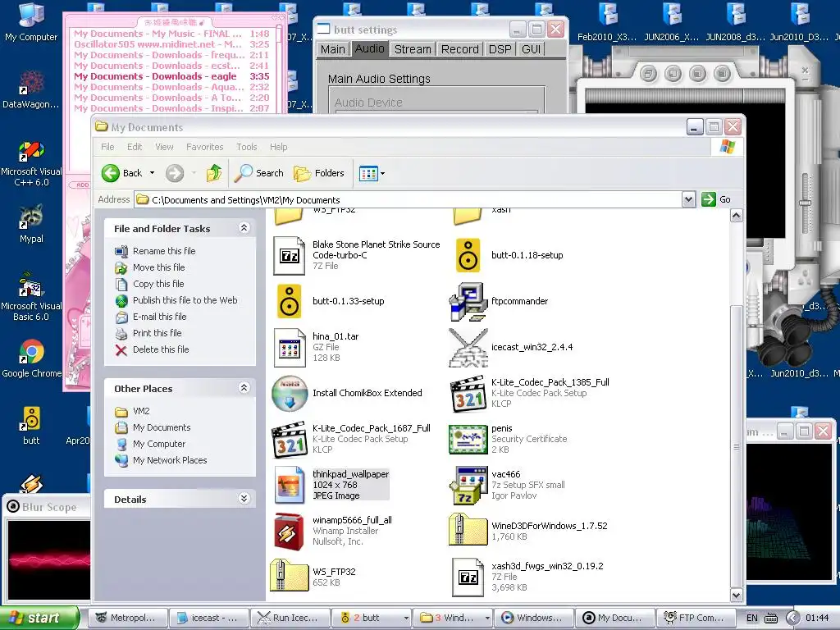Screen dimensions: 840x630
Task: Switch to Record tab in butt settings
Action: click(459, 49)
